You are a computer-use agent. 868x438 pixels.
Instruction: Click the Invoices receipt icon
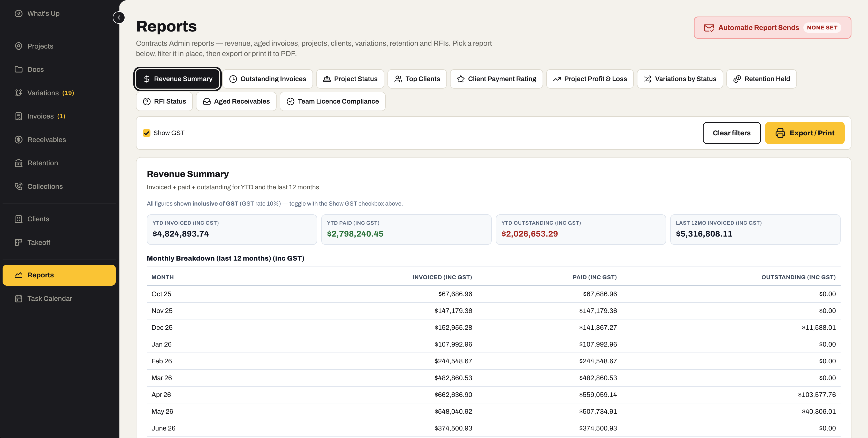(x=19, y=116)
